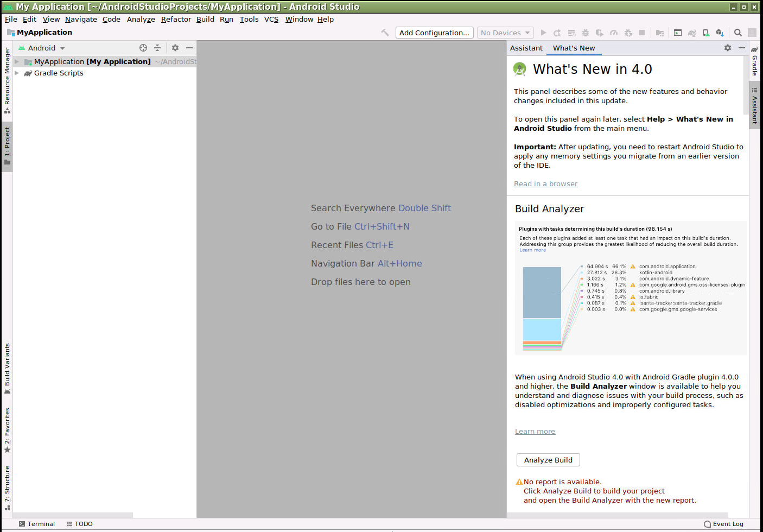Click Add Configuration button
The height and width of the screenshot is (532, 763).
click(x=434, y=33)
